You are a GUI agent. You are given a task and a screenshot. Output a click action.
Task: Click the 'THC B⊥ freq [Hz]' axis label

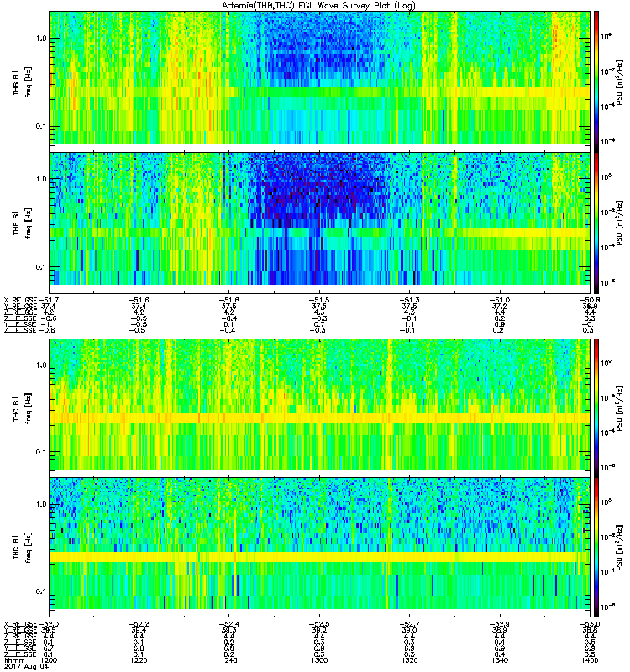22,408
